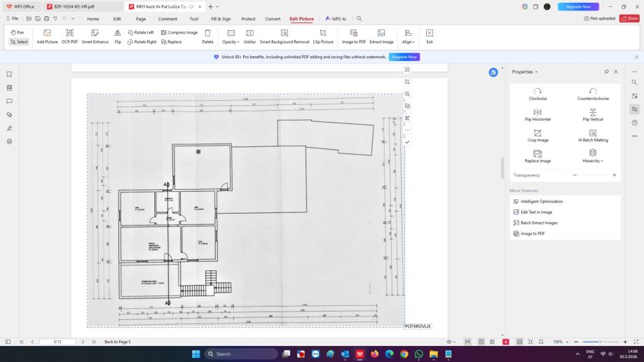Open the Convert ribbon tab
This screenshot has width=644, height=362.
pos(273,19)
